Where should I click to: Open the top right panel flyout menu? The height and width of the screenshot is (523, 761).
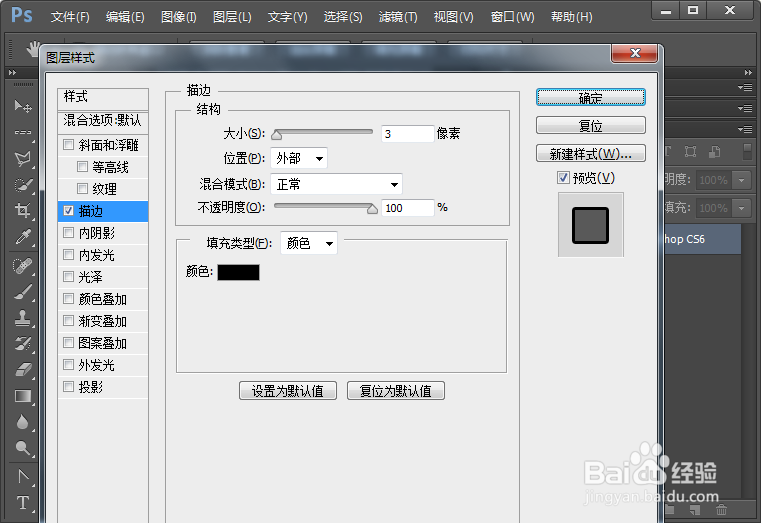744,88
